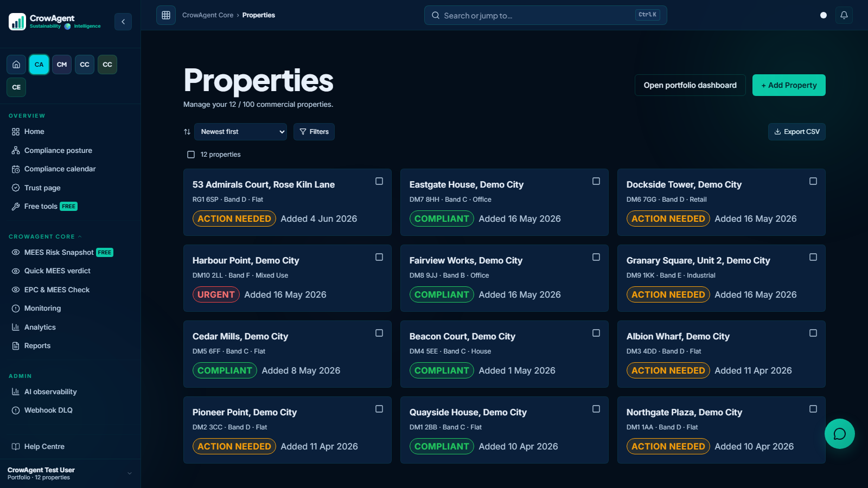Click the white status dot in header
868x488 pixels.
coord(824,15)
